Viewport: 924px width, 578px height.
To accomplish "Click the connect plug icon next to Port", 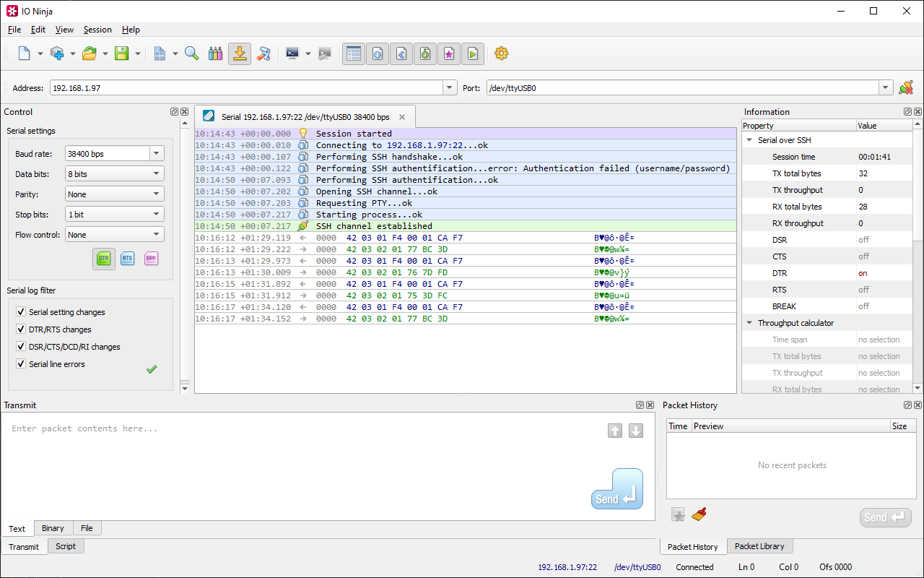I will point(906,88).
